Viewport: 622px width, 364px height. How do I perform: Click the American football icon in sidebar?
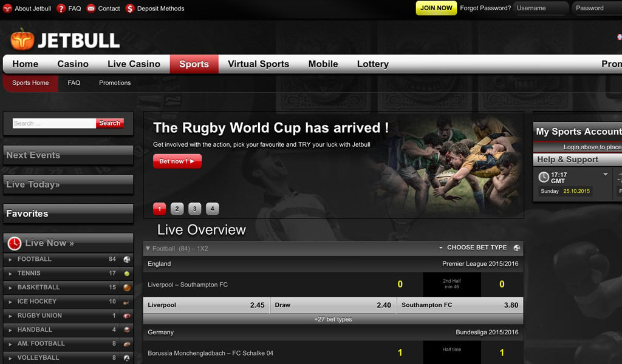(x=126, y=344)
